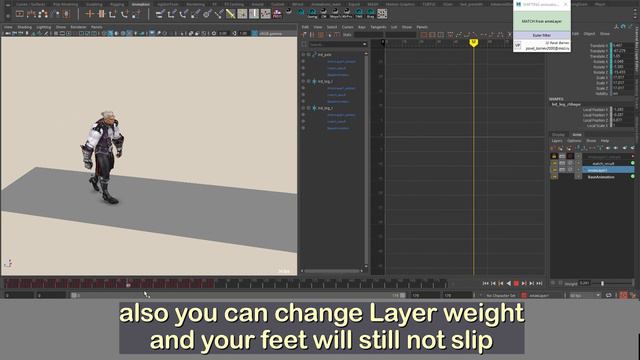
Task: Play animation backwards
Action: (x=509, y=283)
